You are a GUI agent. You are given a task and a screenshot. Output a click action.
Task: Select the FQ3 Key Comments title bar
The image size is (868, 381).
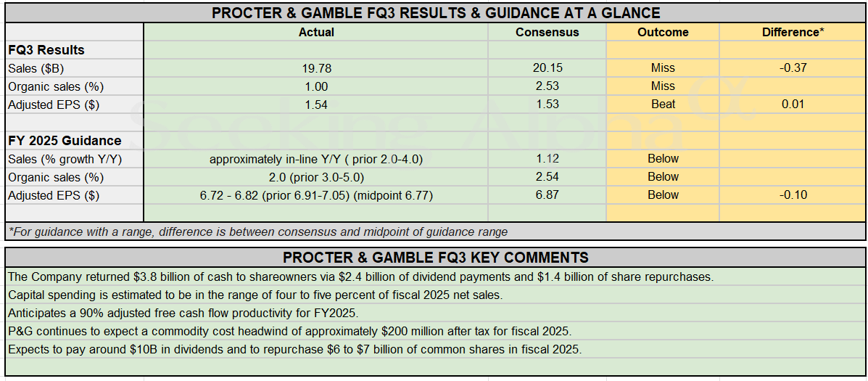coord(435,258)
